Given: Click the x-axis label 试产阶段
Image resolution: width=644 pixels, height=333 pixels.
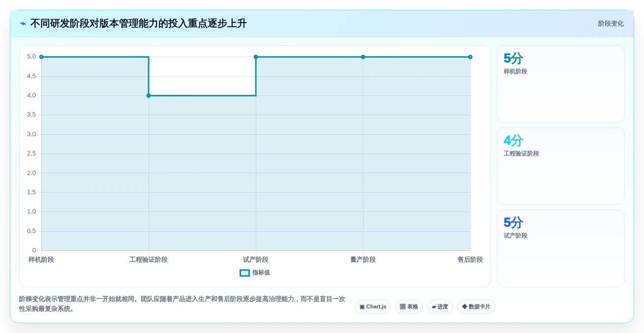Looking at the screenshot, I should tap(256, 260).
